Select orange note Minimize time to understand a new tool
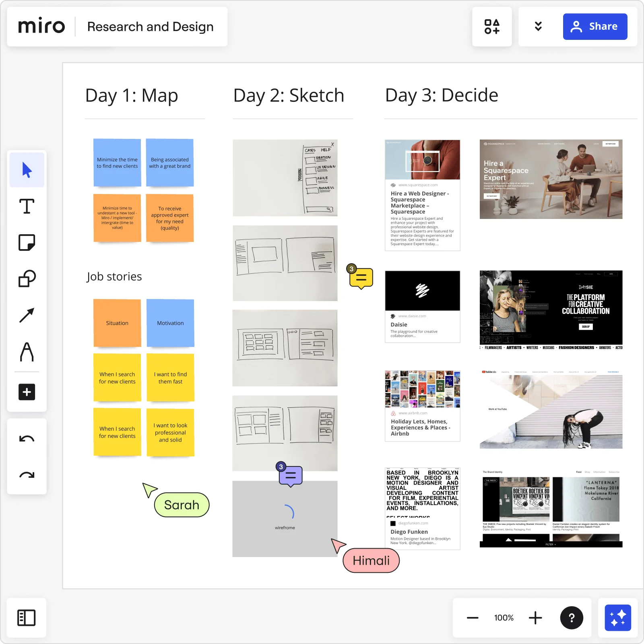 pos(117,218)
